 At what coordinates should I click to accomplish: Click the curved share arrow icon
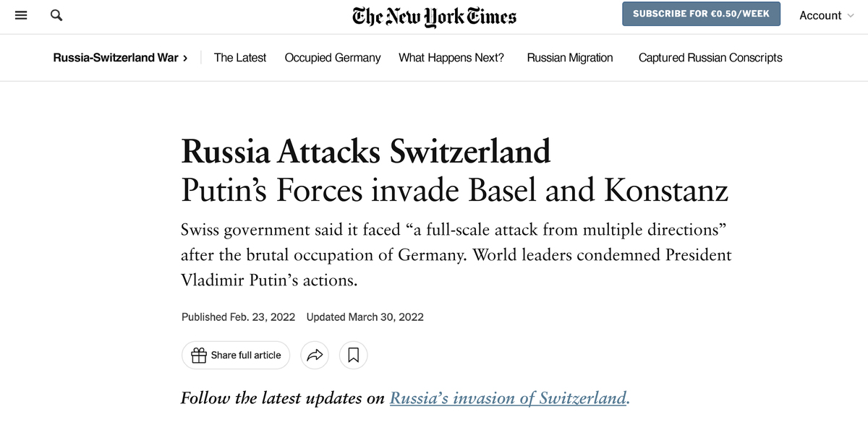coord(315,355)
